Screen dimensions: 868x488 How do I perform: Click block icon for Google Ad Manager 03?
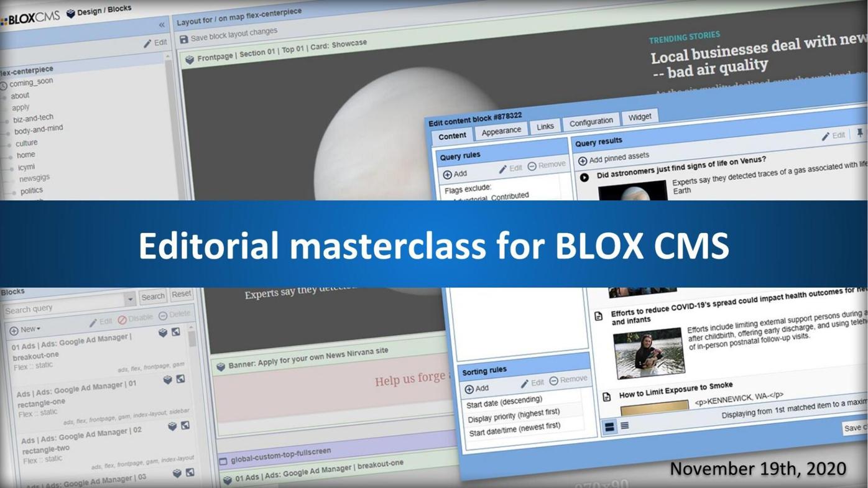(x=177, y=474)
